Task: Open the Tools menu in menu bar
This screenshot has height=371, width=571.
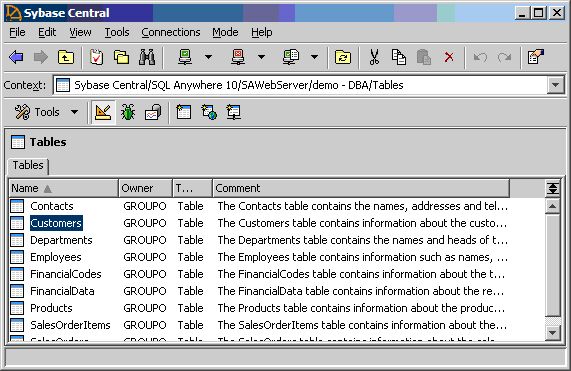Action: tap(117, 32)
